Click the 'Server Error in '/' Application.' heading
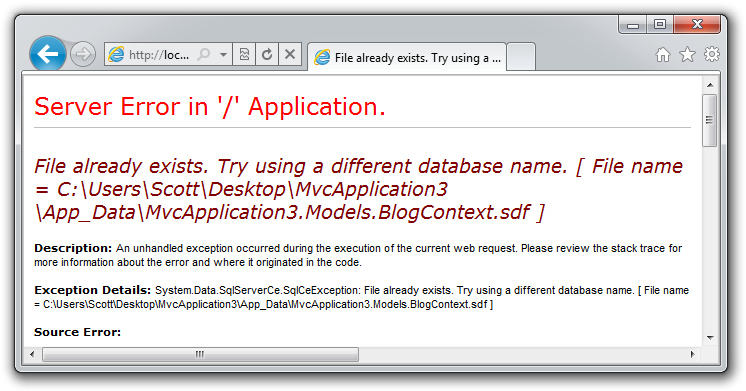746x391 pixels. point(210,106)
